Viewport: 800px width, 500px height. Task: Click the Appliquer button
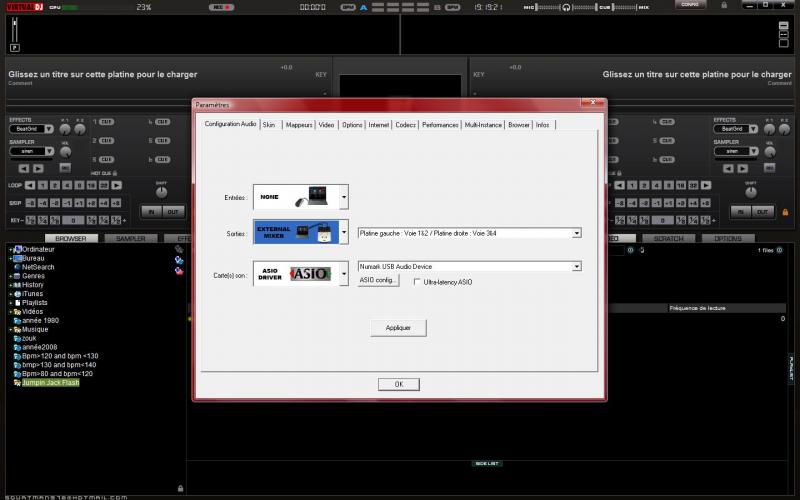click(x=398, y=328)
